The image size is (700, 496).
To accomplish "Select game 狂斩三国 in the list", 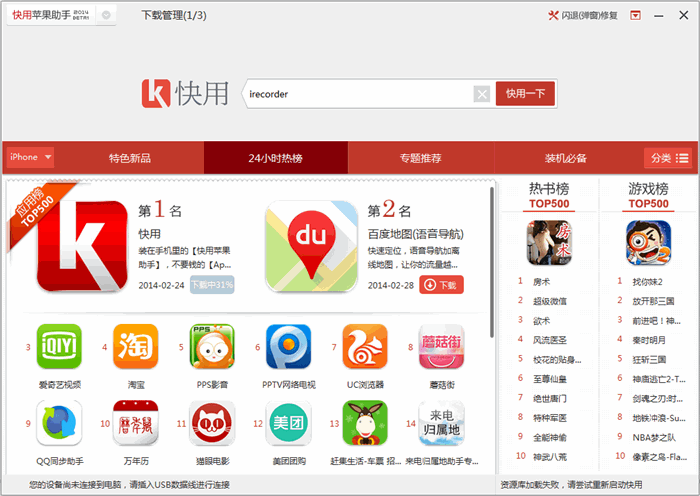I will pyautogui.click(x=649, y=359).
